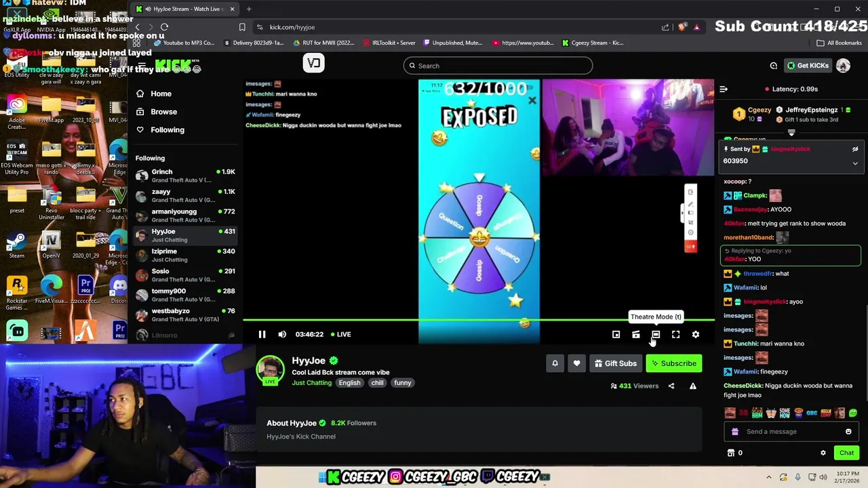This screenshot has height=488, width=868.
Task: Click the Just Chatting category link
Action: click(312, 383)
